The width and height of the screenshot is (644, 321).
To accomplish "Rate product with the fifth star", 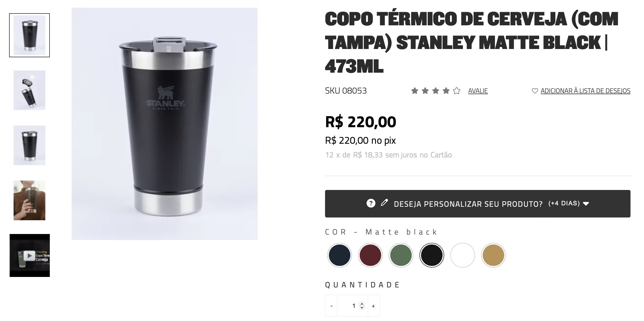I will [x=457, y=91].
